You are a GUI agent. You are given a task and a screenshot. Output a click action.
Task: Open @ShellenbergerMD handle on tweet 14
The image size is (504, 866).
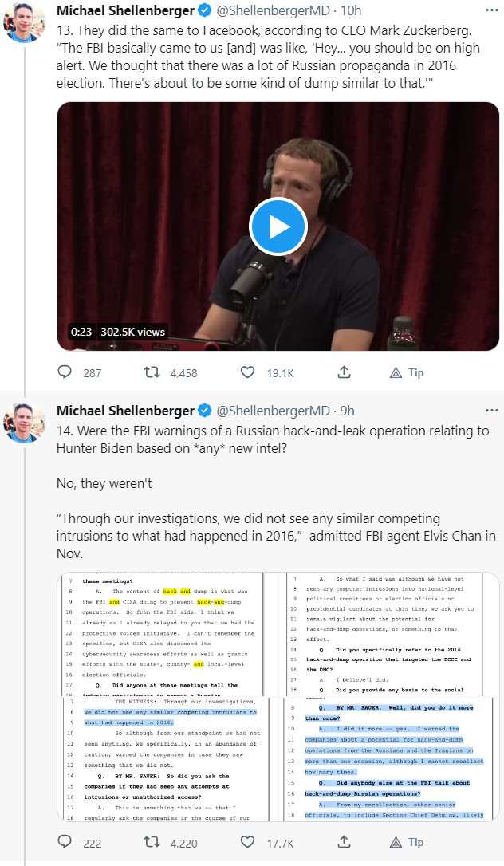click(x=272, y=411)
